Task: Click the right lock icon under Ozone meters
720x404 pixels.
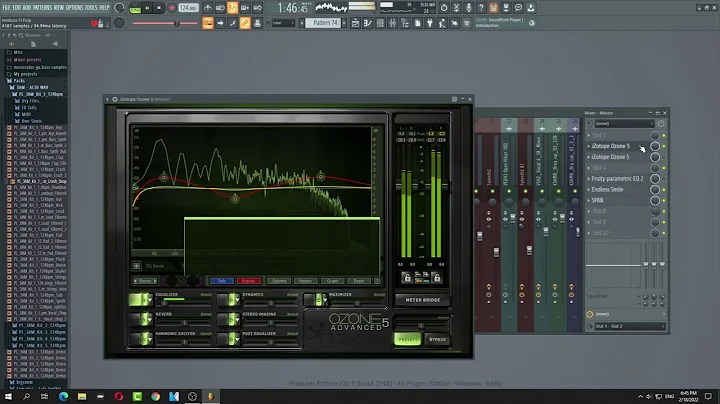Action: coord(437,277)
